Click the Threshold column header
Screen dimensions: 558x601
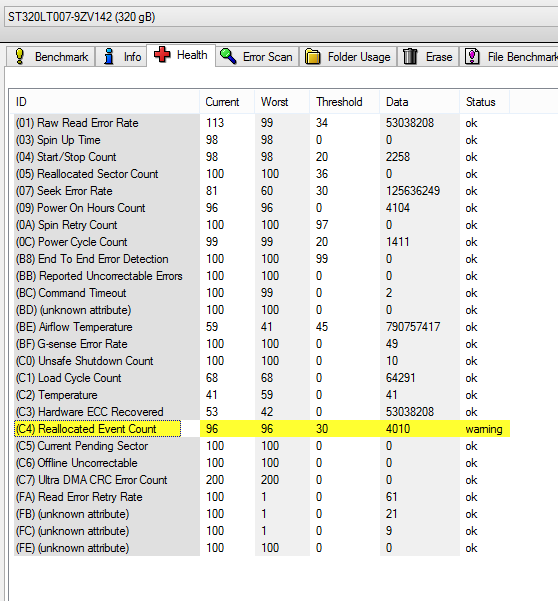click(x=344, y=102)
